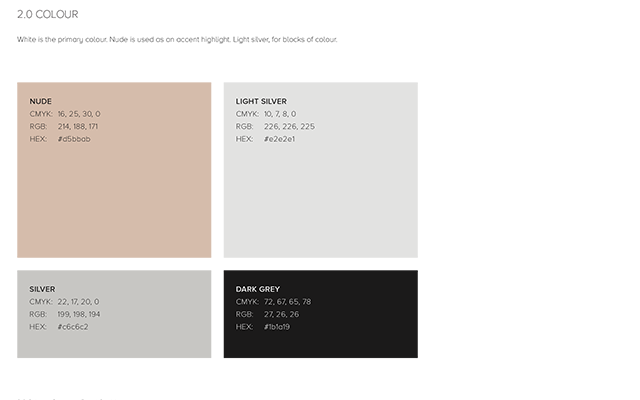Screen dimensions: 640x400
Task: Click Dark Grey CMYK value 72, 67, 65, 78
Action: (x=287, y=302)
